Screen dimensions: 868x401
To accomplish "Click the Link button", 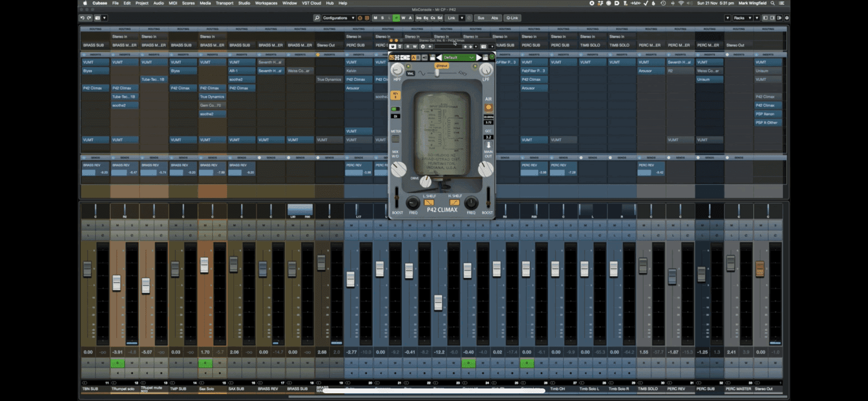I will point(451,18).
